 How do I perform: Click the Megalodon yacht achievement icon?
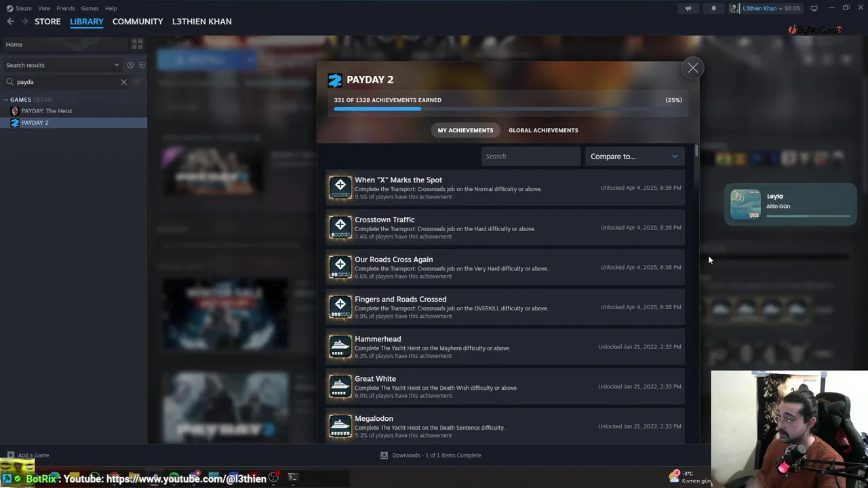click(x=340, y=426)
